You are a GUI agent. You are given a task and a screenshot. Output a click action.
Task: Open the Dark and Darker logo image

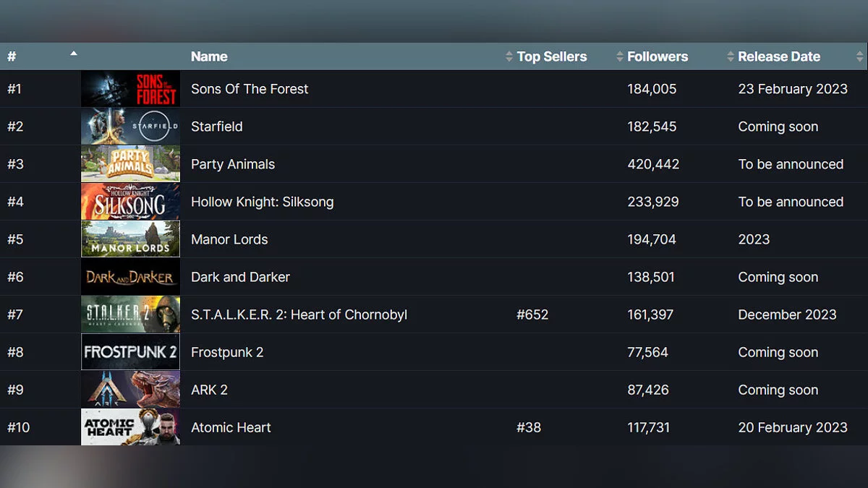click(130, 277)
